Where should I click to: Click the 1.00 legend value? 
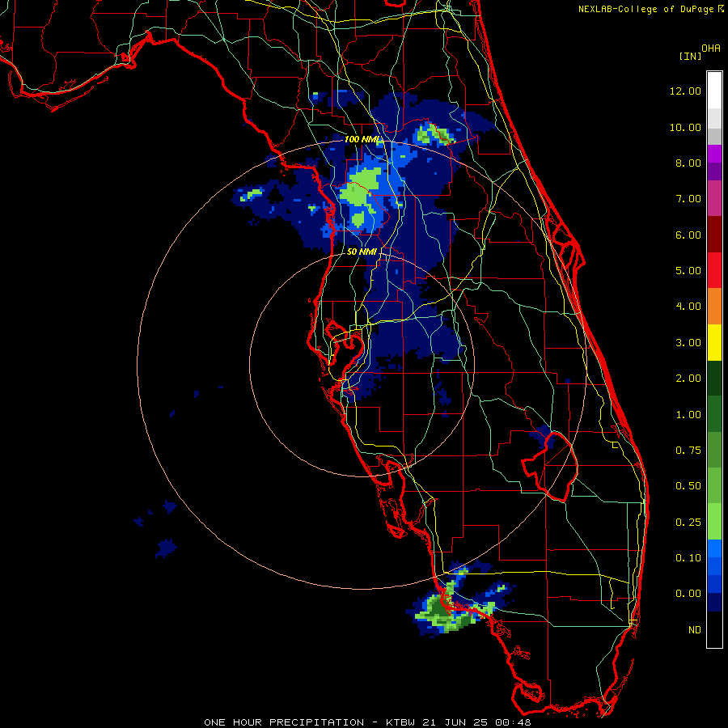[688, 415]
